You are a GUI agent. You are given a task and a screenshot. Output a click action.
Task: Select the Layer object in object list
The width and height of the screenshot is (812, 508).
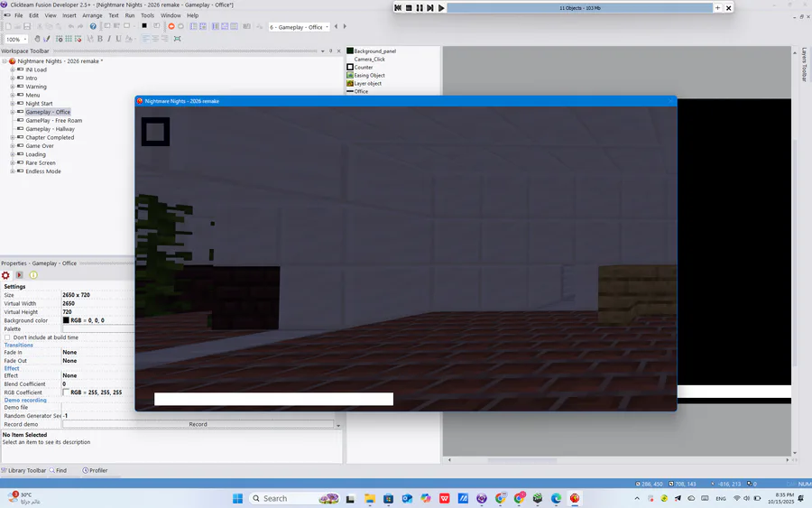pyautogui.click(x=368, y=83)
